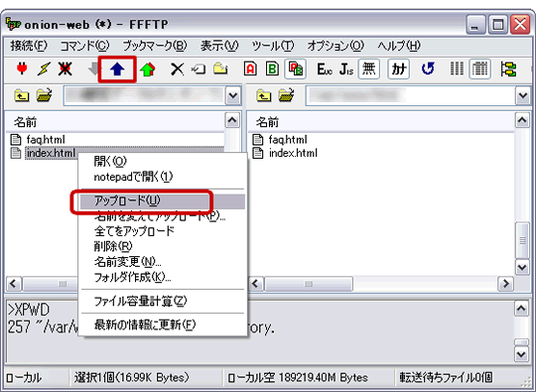Click remote pane scroll down arrow
The image size is (536, 392).
[522, 267]
